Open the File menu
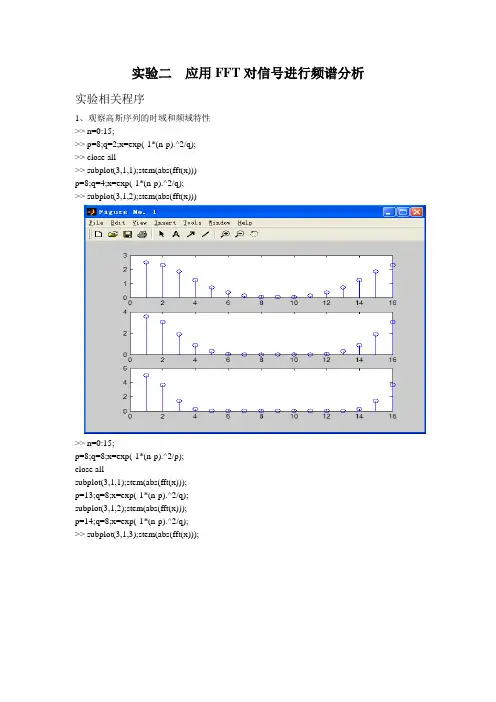 point(96,223)
